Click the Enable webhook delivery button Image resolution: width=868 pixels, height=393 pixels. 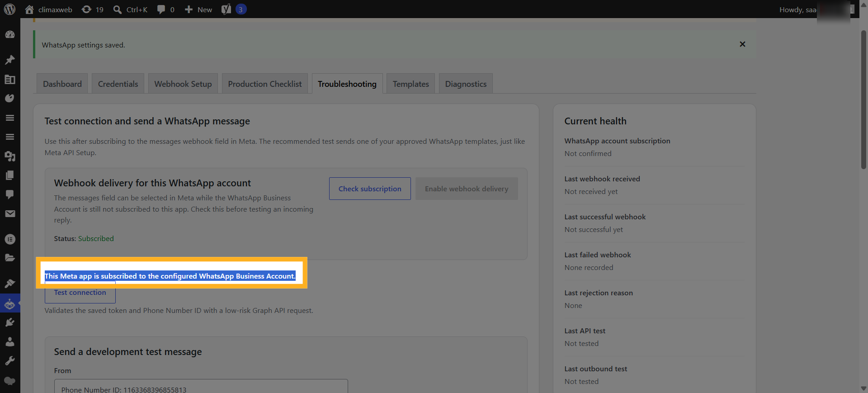[467, 189]
